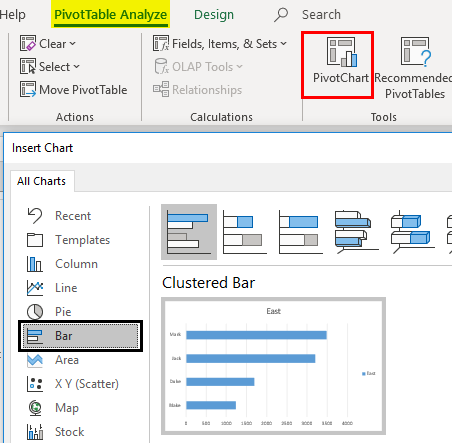Click the Insert Chart dialog title
The width and height of the screenshot is (452, 443).
pyautogui.click(x=42, y=148)
